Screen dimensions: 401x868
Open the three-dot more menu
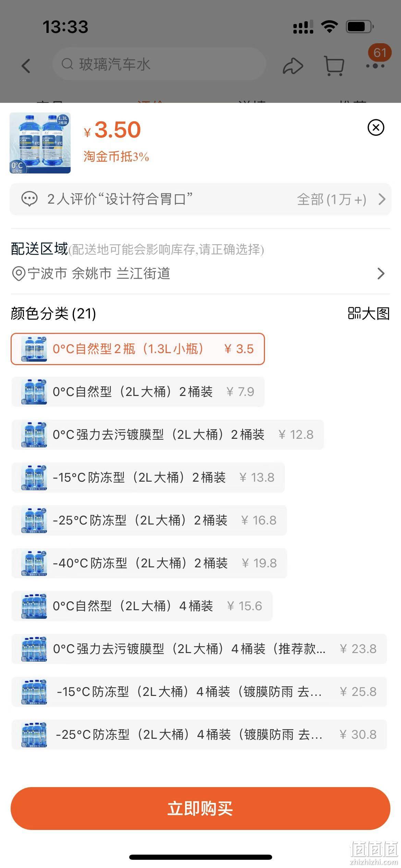[375, 66]
